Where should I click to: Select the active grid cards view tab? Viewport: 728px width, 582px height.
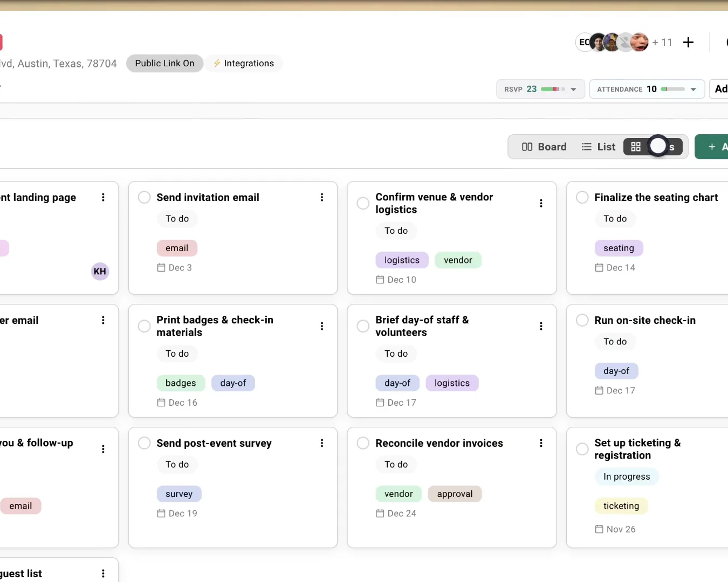click(x=653, y=147)
